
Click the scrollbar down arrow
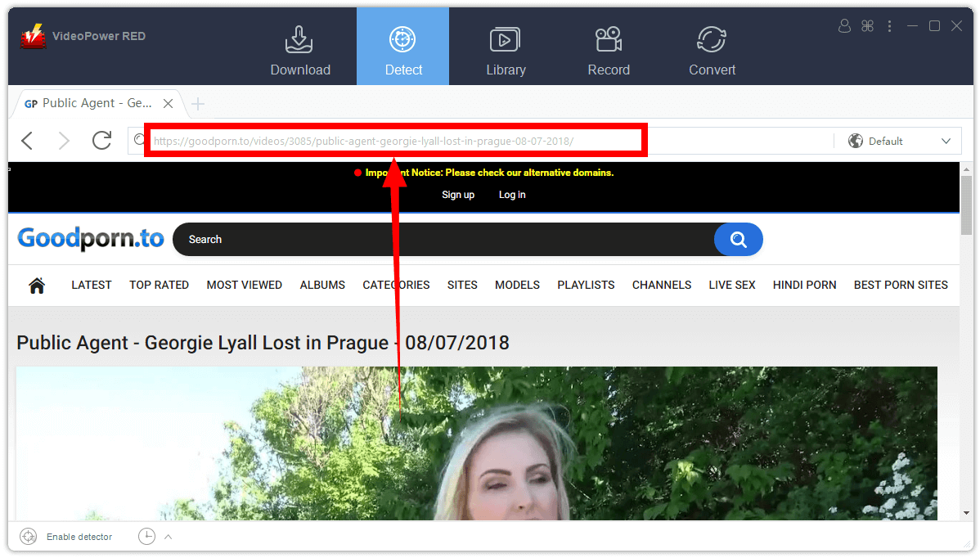967,514
